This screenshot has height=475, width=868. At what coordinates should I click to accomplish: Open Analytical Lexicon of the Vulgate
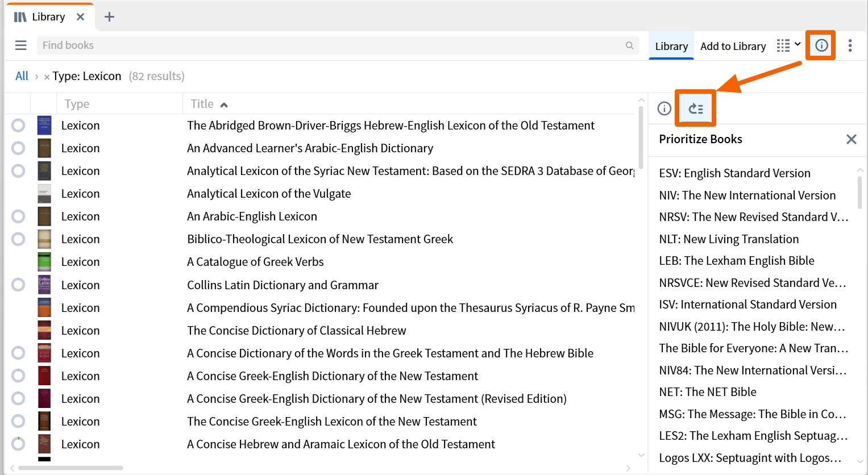pos(269,194)
